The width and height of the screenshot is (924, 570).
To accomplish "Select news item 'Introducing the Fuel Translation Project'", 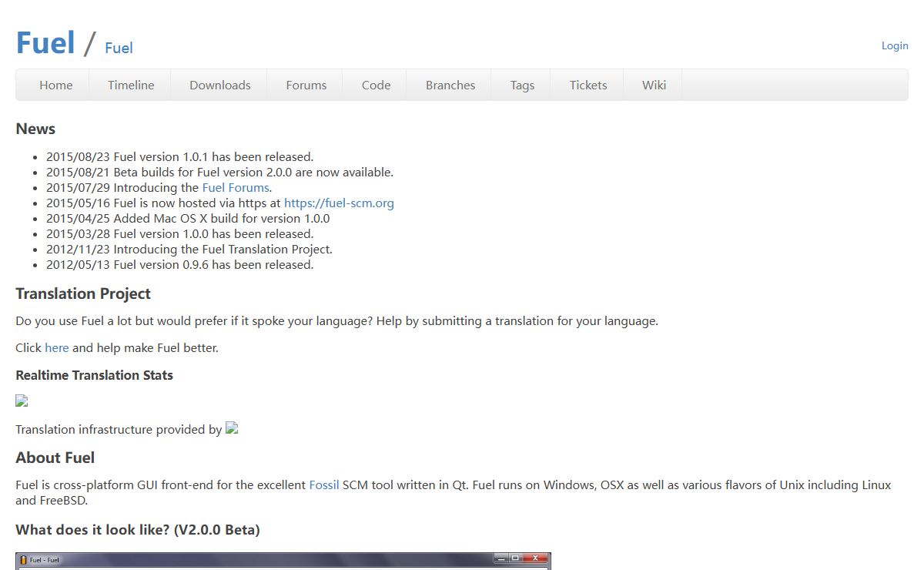I will pos(189,250).
